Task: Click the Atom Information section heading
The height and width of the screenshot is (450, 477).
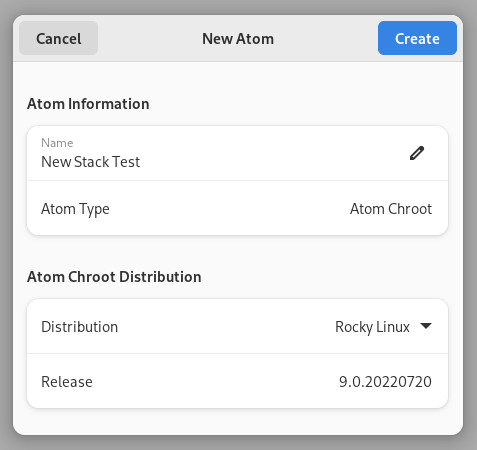Action: [88, 104]
